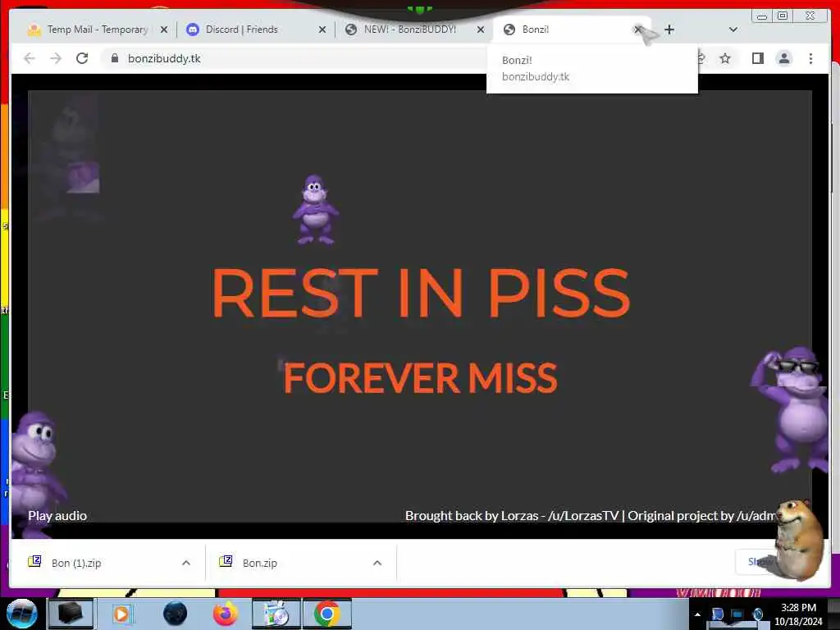The width and height of the screenshot is (840, 630).
Task: Open the black box app on the taskbar
Action: [x=71, y=614]
